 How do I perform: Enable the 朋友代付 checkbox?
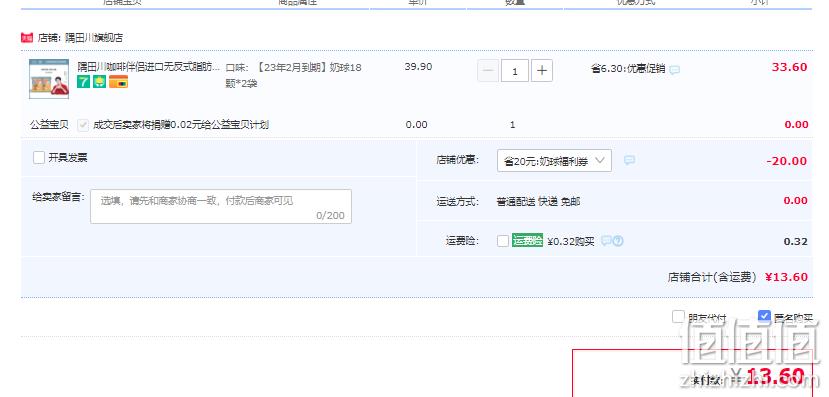pos(678,317)
